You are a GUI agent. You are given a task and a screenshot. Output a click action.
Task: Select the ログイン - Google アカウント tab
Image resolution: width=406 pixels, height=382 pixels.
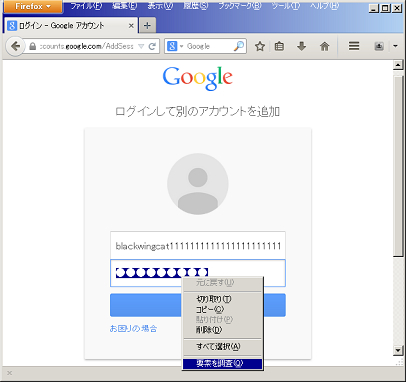pyautogui.click(x=71, y=25)
